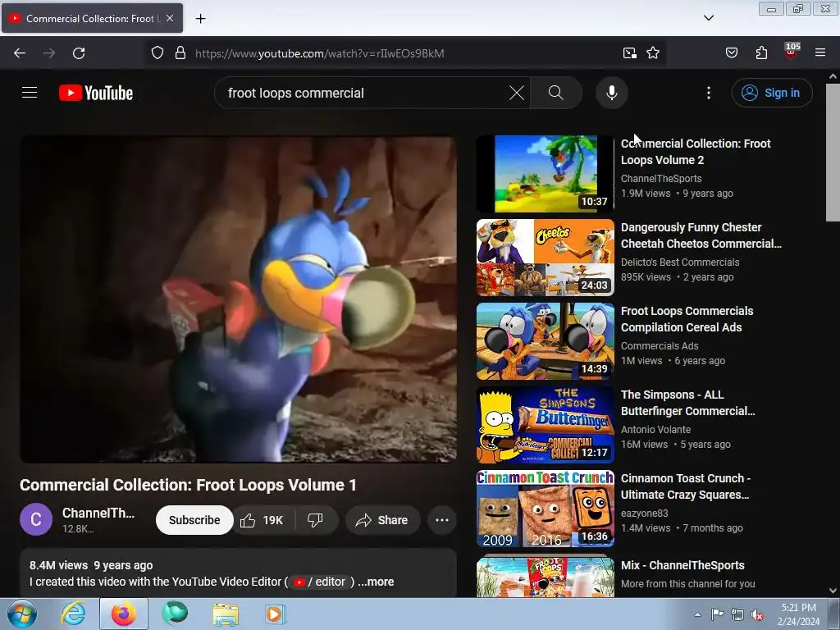Clear the search text with the X
The height and width of the screenshot is (630, 840).
coord(517,93)
